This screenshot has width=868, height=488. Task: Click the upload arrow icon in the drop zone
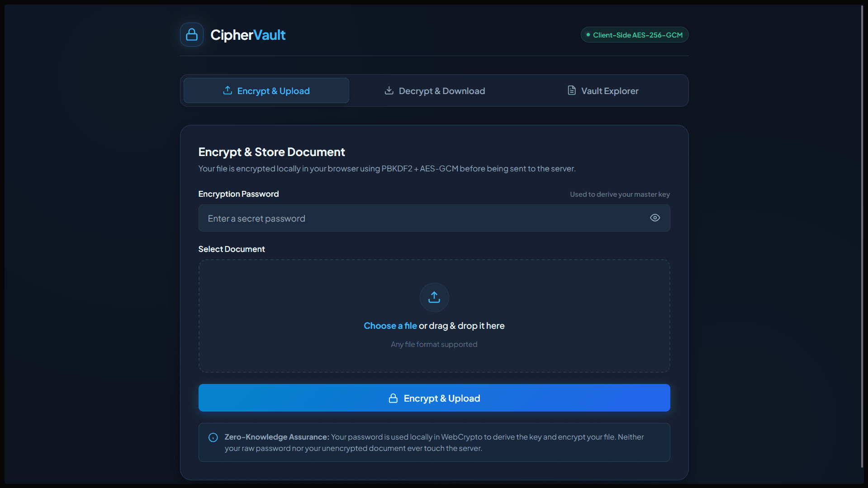pos(434,297)
